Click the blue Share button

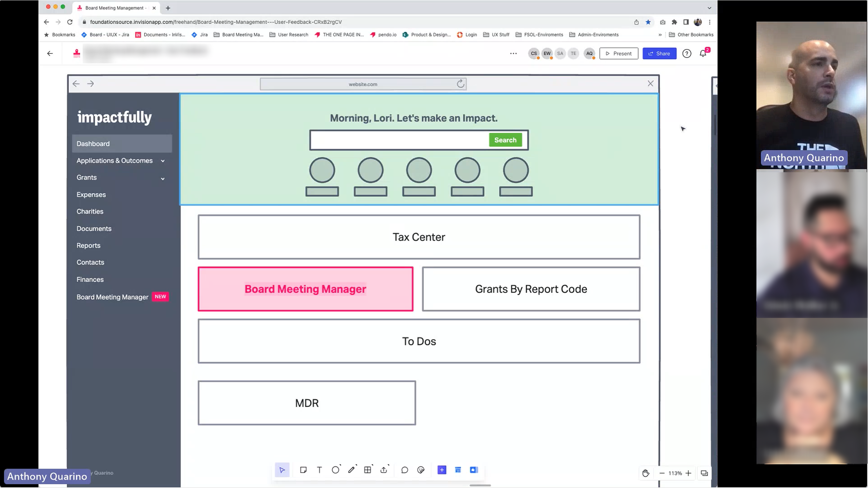pos(659,53)
